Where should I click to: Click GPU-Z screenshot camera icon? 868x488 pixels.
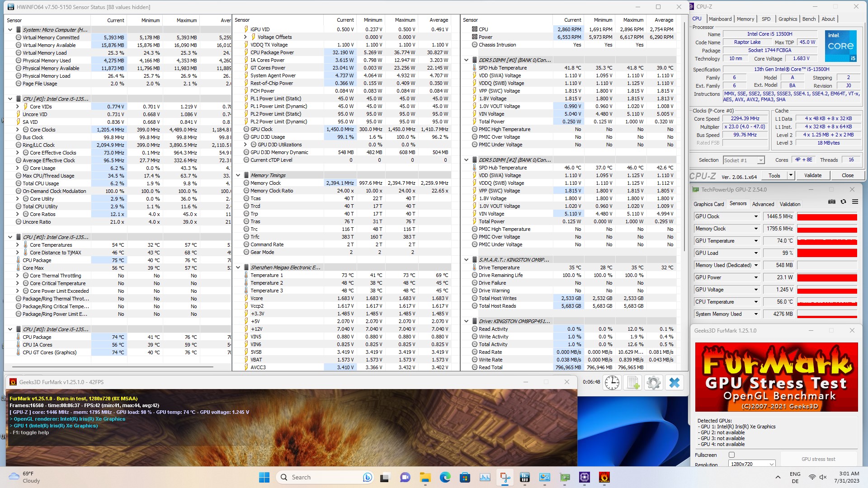tap(831, 202)
